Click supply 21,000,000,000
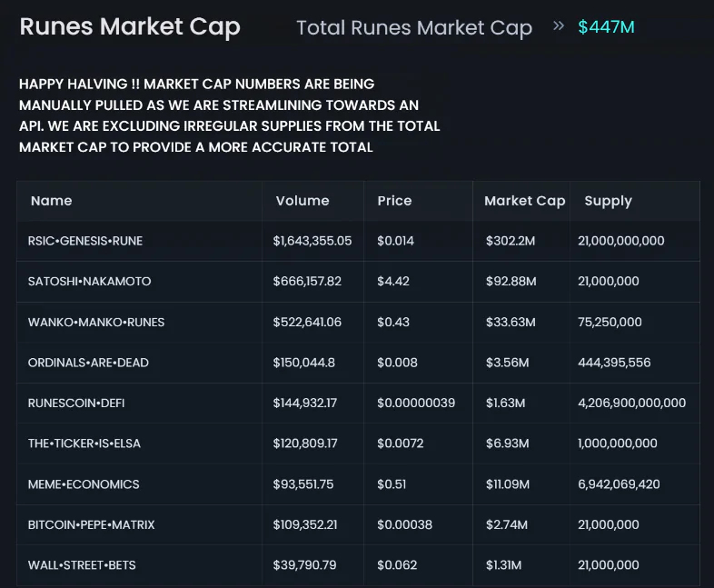Viewport: 714px width, 588px height. tap(621, 241)
